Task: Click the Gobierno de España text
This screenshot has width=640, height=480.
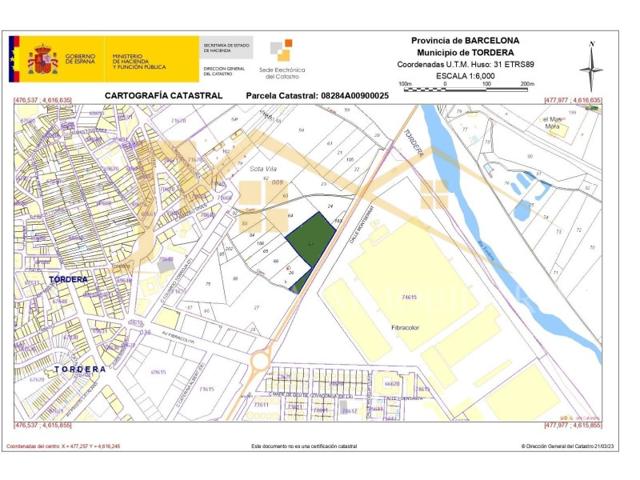Action: tap(80, 59)
